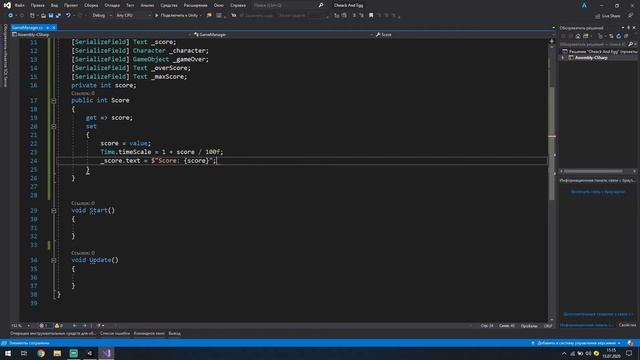This screenshot has width=640, height=360.
Task: Open the Вид menu
Action: click(54, 5)
